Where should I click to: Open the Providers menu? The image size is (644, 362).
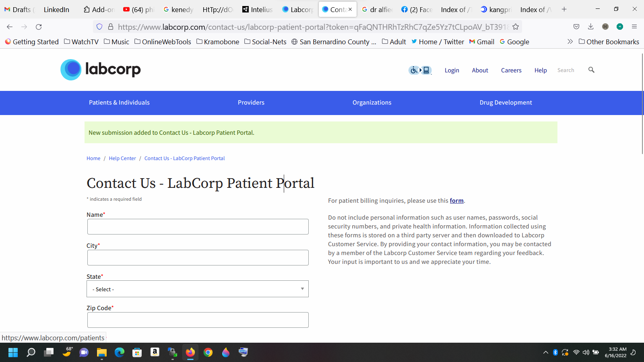click(x=251, y=103)
